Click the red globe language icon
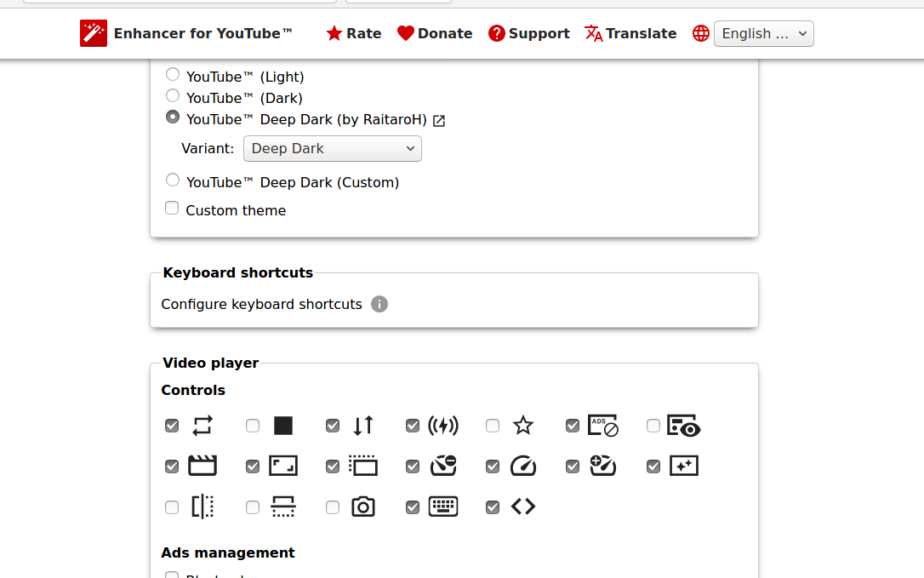The width and height of the screenshot is (924, 578). coord(701,33)
